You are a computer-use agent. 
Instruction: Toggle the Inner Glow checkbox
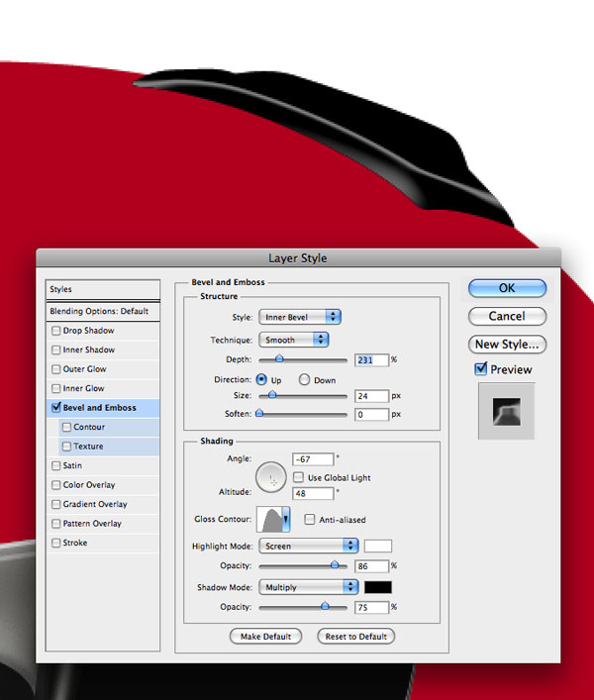55,388
